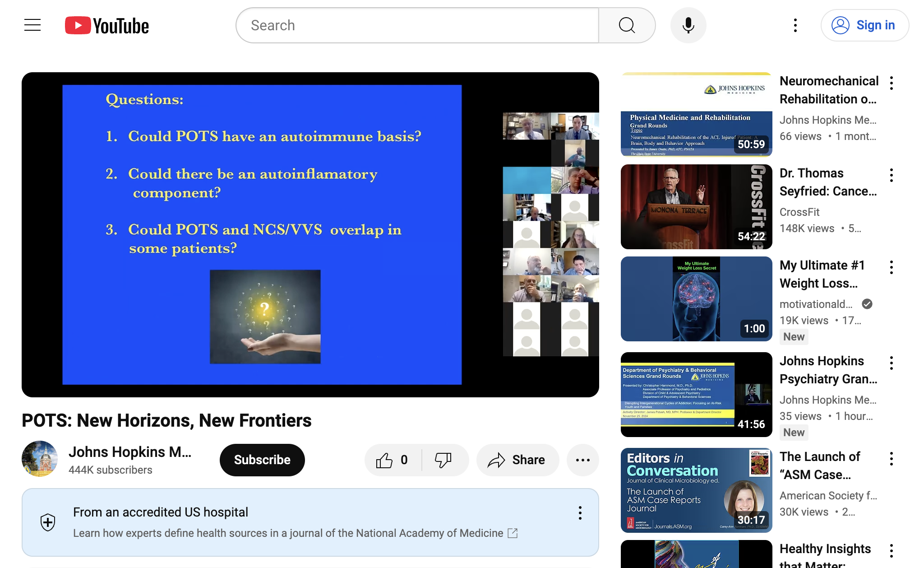
Task: Click the main video player
Action: tap(310, 235)
